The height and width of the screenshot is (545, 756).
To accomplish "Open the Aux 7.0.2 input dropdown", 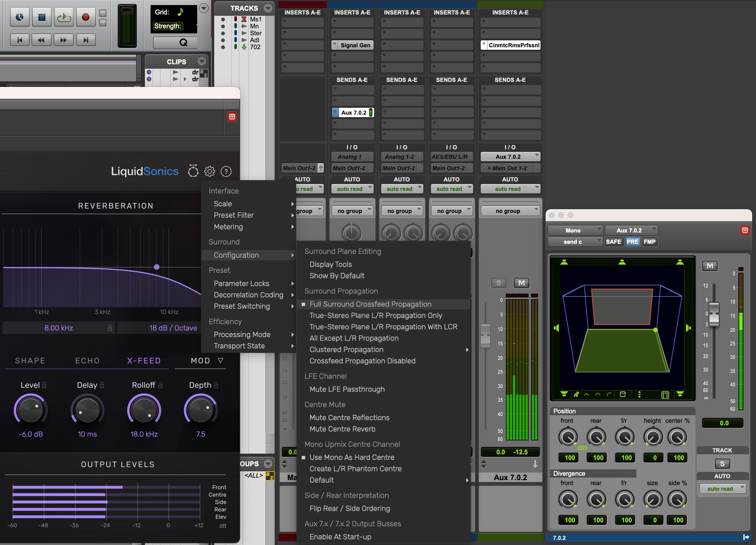I will 510,157.
